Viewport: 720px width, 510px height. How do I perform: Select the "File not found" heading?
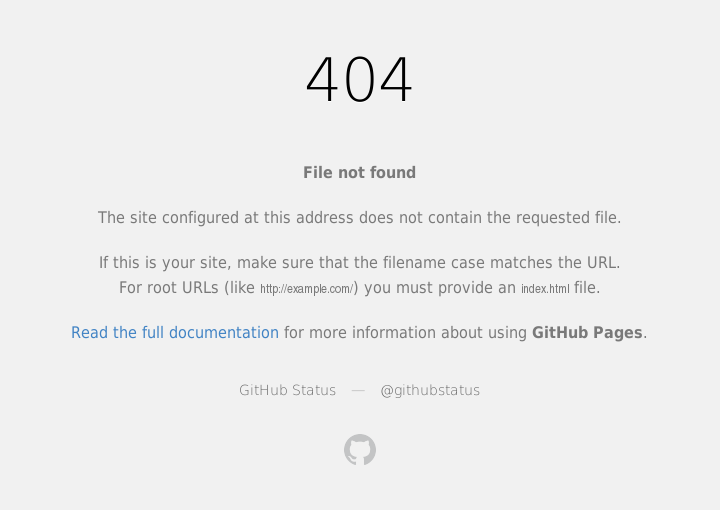tap(359, 173)
